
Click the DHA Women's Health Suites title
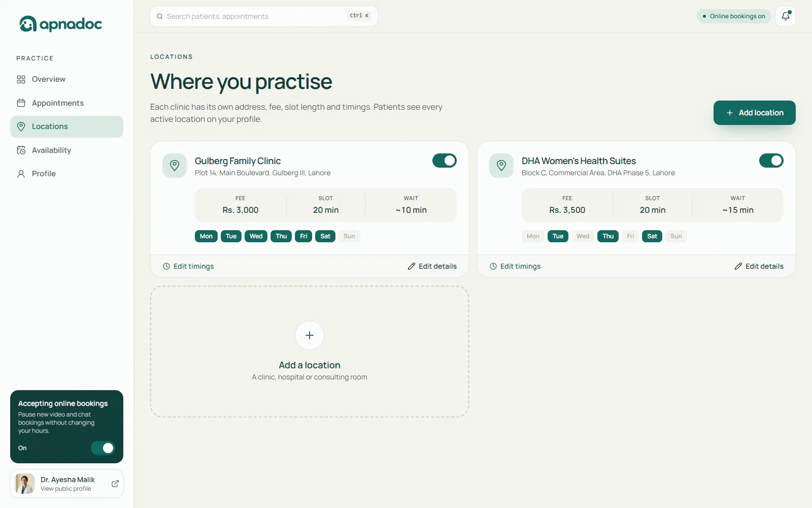(579, 161)
